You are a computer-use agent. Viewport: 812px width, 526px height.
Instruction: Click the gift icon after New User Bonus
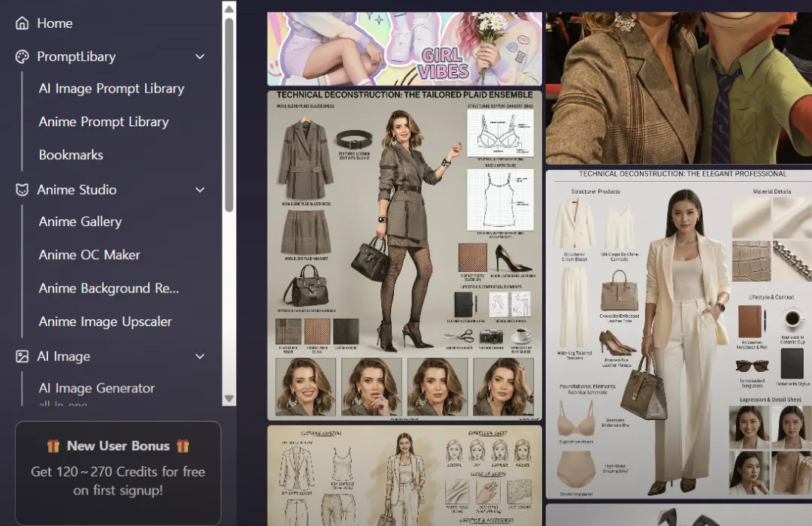click(183, 446)
